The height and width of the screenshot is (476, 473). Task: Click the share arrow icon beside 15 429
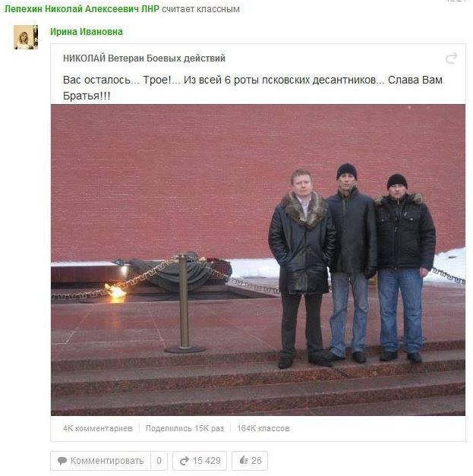point(184,461)
